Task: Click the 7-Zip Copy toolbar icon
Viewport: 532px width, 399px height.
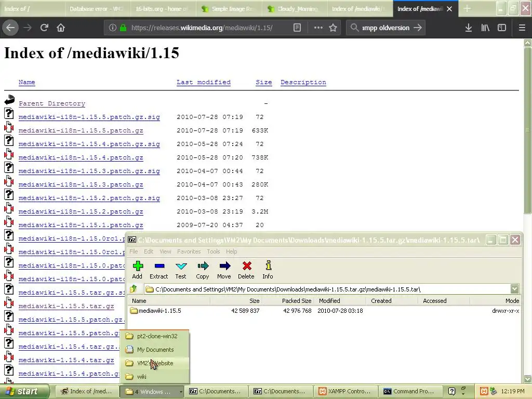Action: coord(203,266)
